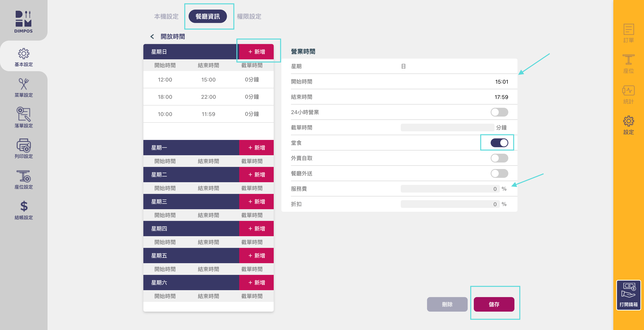644x330 pixels.
Task: Switch to the 本機設定 tab
Action: click(166, 16)
